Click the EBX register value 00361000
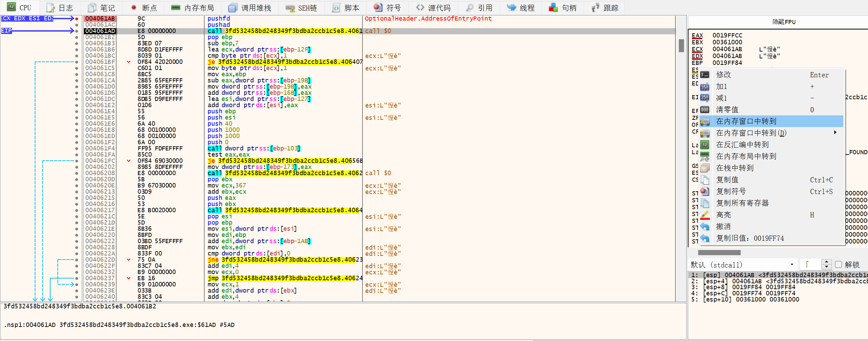The width and height of the screenshot is (868, 341). click(727, 42)
